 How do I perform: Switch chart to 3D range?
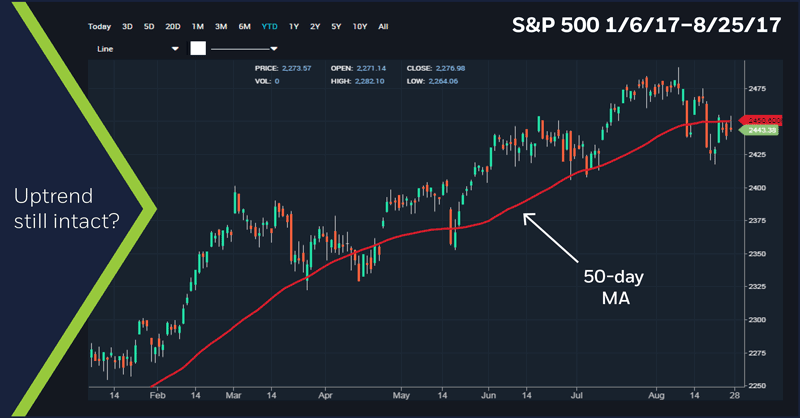click(x=126, y=26)
